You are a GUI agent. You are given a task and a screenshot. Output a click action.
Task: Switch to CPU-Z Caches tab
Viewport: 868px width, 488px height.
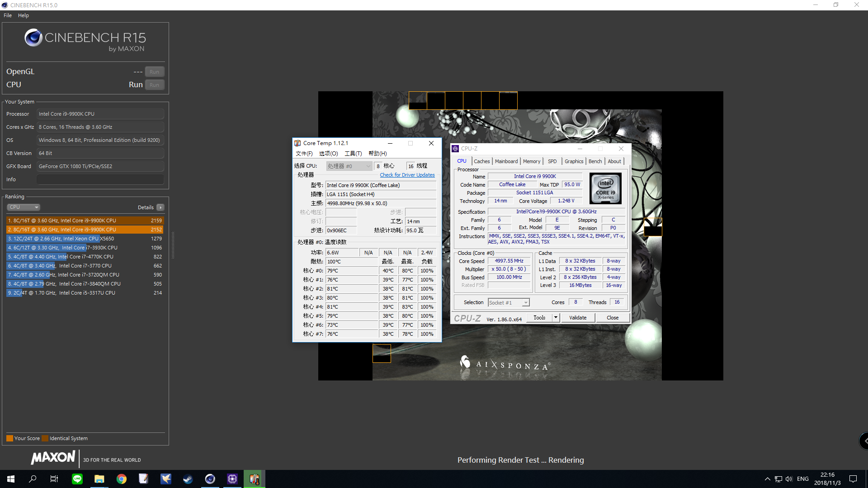(481, 161)
